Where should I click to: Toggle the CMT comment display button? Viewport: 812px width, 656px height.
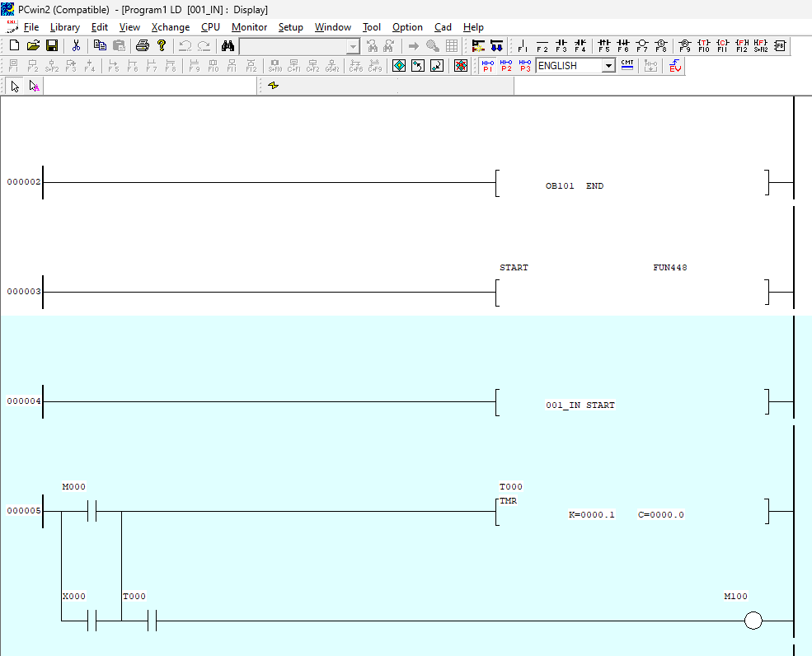click(627, 66)
